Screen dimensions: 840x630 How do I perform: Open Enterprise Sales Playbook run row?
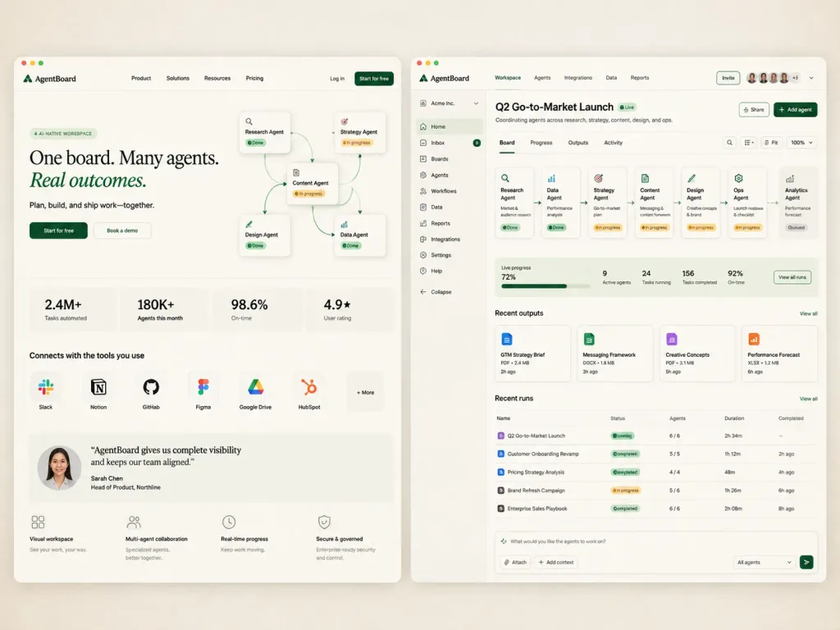pyautogui.click(x=656, y=509)
